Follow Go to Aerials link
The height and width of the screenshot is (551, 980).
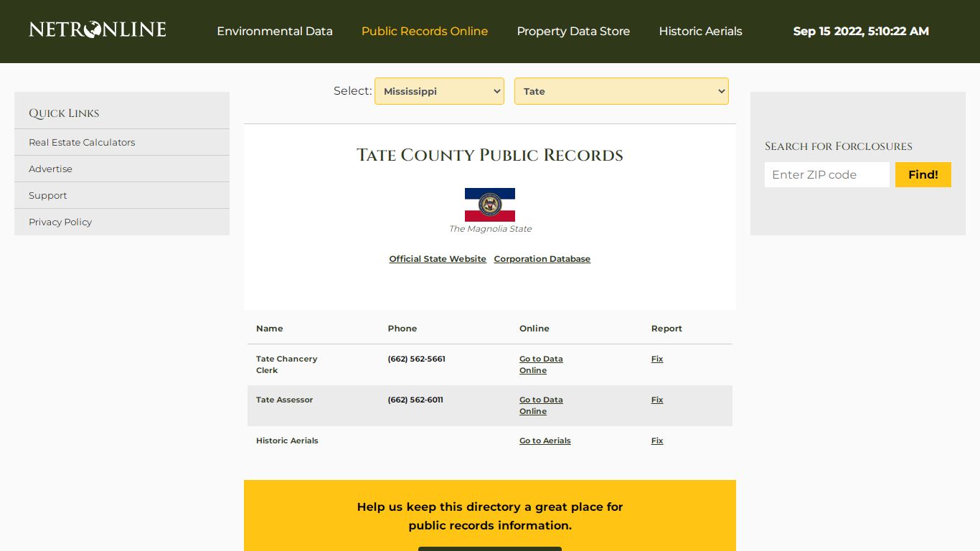545,441
